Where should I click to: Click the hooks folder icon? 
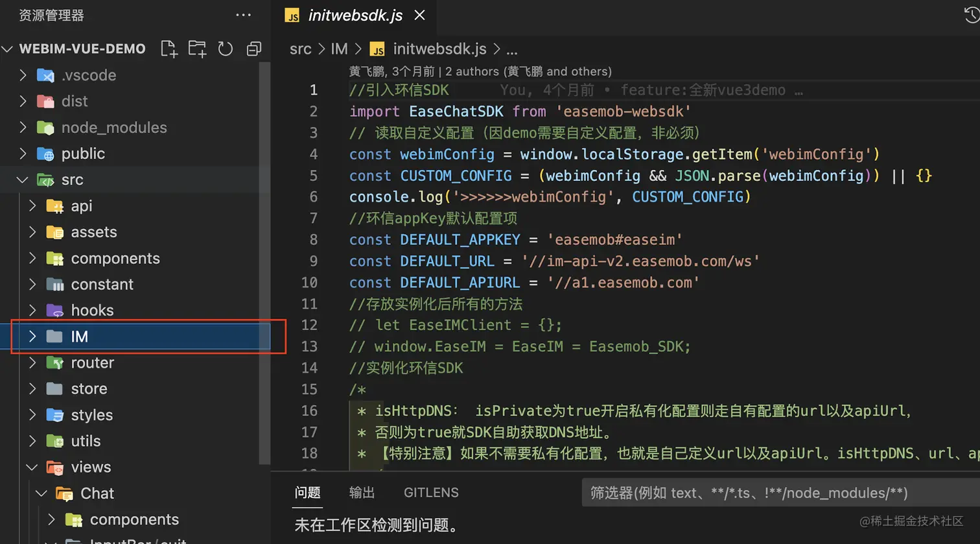click(x=55, y=311)
